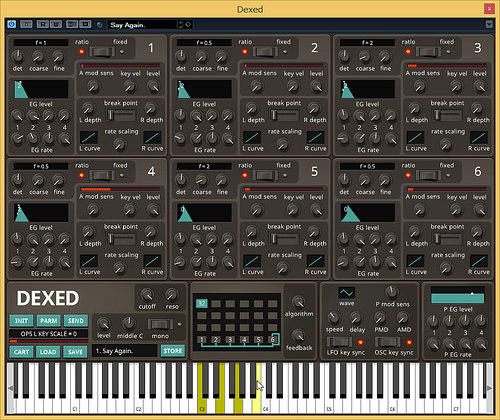Screen dimensions: 500x420
Task: Select operator box 1 in algorithm display
Action: [201, 340]
